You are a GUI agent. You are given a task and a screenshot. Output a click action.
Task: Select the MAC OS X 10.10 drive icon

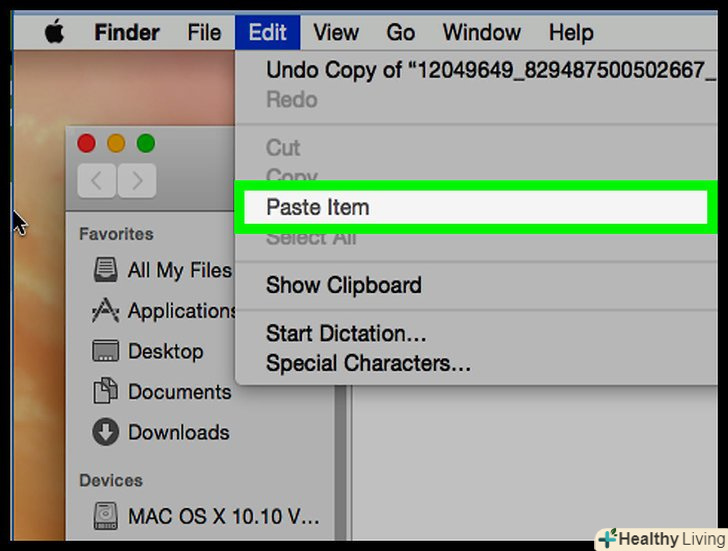[105, 517]
